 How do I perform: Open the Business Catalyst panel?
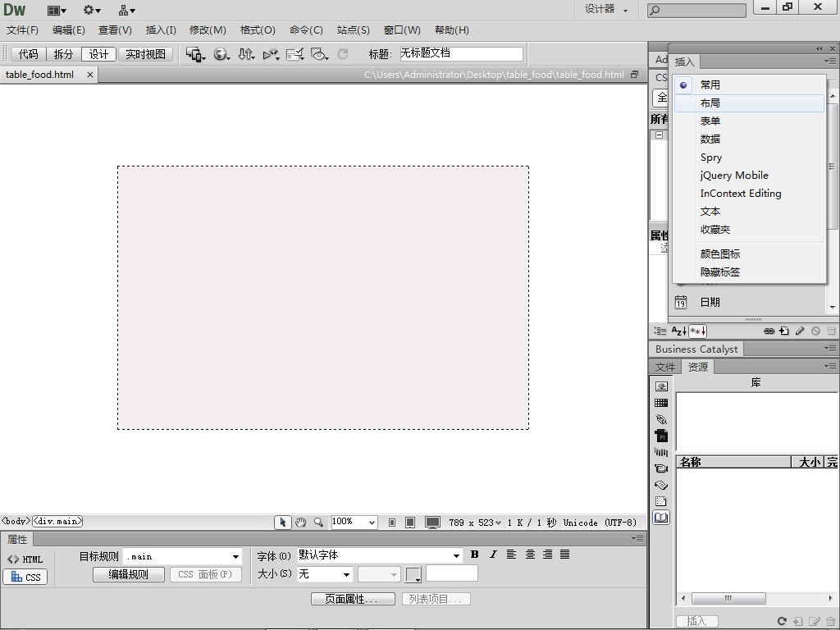[696, 349]
